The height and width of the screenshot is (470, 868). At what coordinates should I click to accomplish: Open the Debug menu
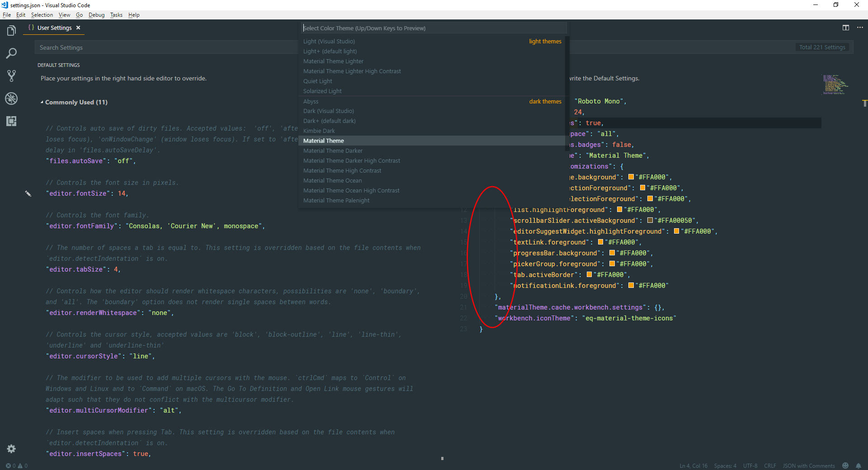(x=97, y=15)
